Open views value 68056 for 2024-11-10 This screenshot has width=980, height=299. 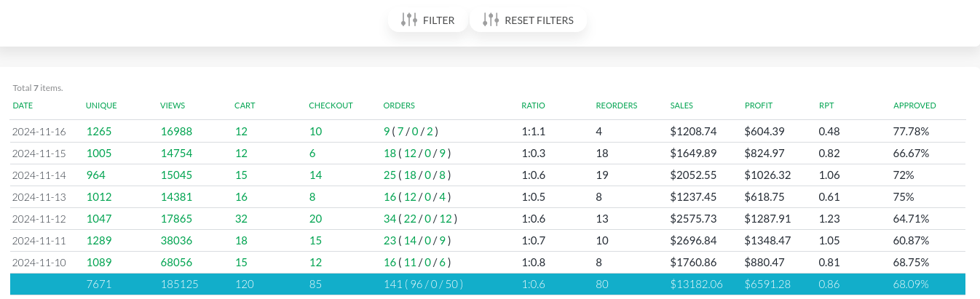pos(176,261)
